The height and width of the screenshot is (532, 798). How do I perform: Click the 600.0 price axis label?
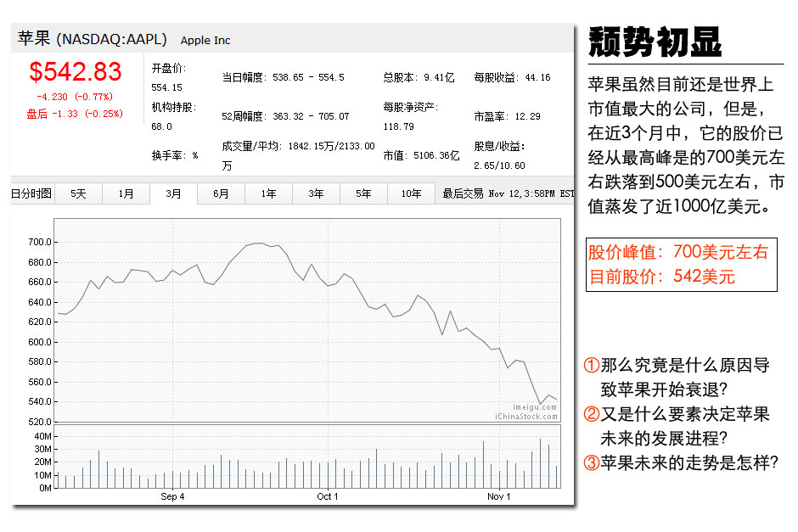(40, 342)
